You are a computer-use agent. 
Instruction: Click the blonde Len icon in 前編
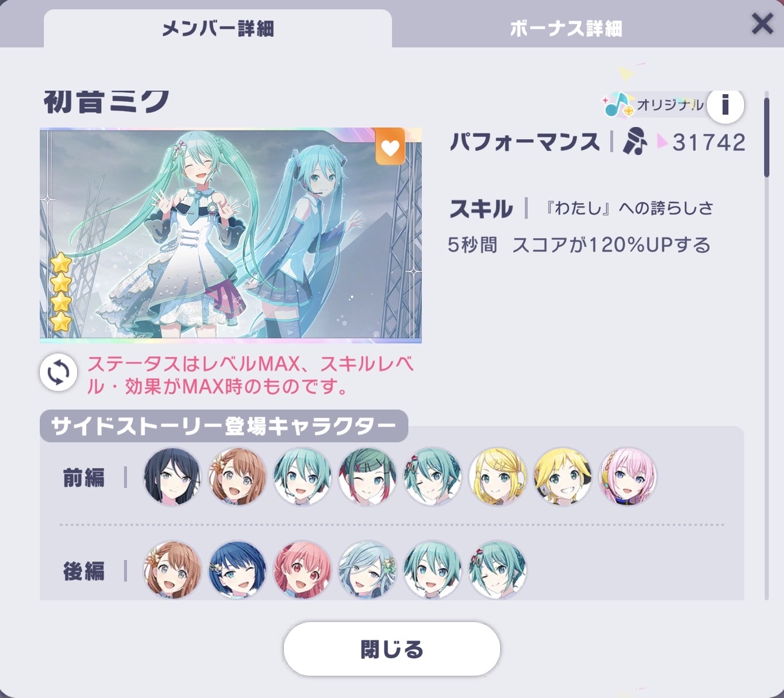[x=563, y=477]
